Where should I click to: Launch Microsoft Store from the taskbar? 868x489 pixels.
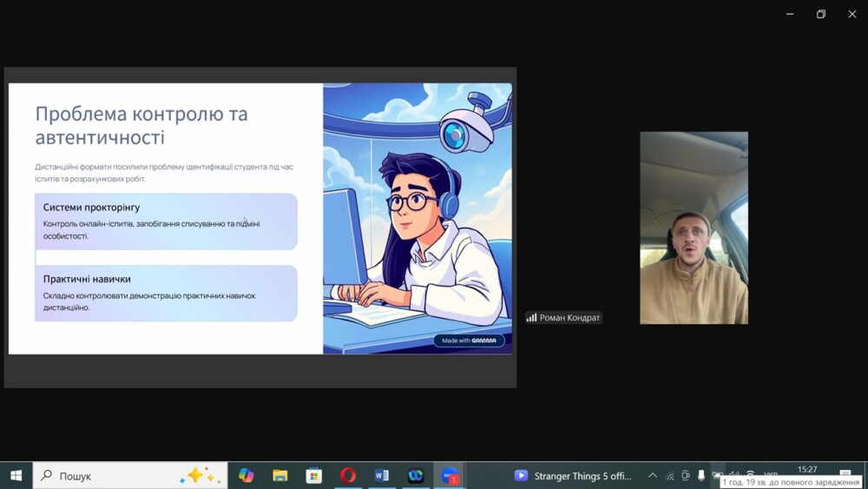click(x=314, y=475)
